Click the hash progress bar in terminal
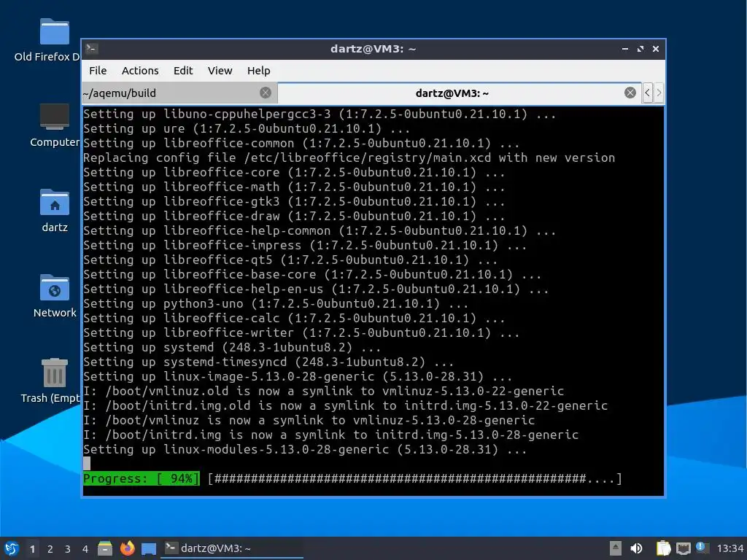747x560 pixels. [x=415, y=478]
